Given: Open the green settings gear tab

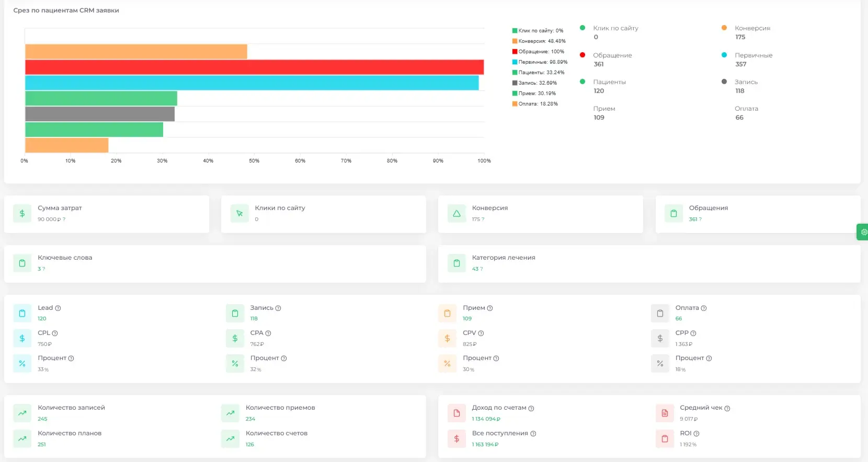Looking at the screenshot, I should pyautogui.click(x=863, y=232).
